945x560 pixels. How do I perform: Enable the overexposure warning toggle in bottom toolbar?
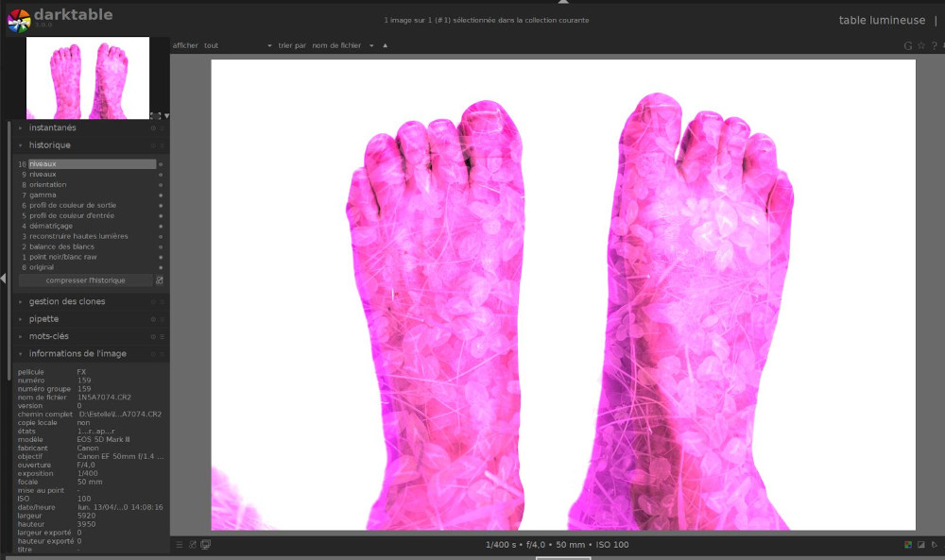click(921, 545)
